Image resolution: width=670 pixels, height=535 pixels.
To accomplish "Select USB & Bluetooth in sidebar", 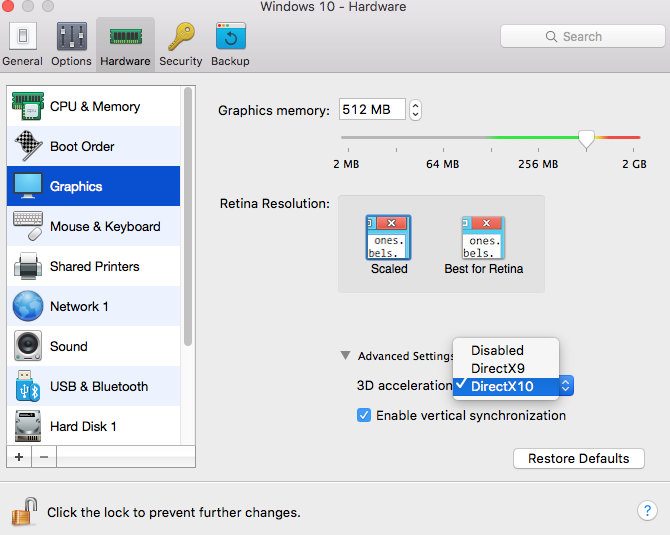I will [98, 387].
